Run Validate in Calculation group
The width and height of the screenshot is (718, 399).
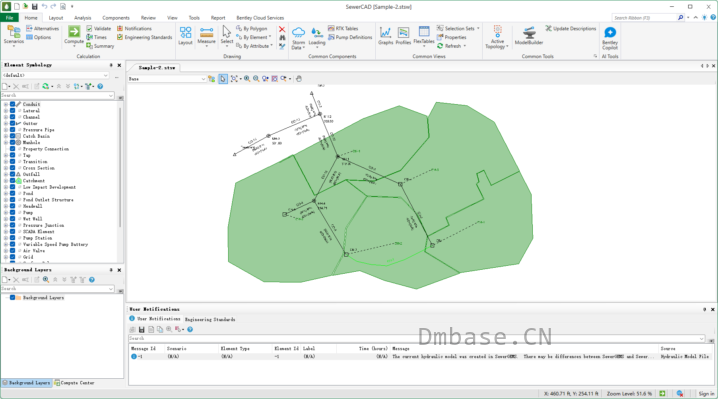tap(98, 28)
